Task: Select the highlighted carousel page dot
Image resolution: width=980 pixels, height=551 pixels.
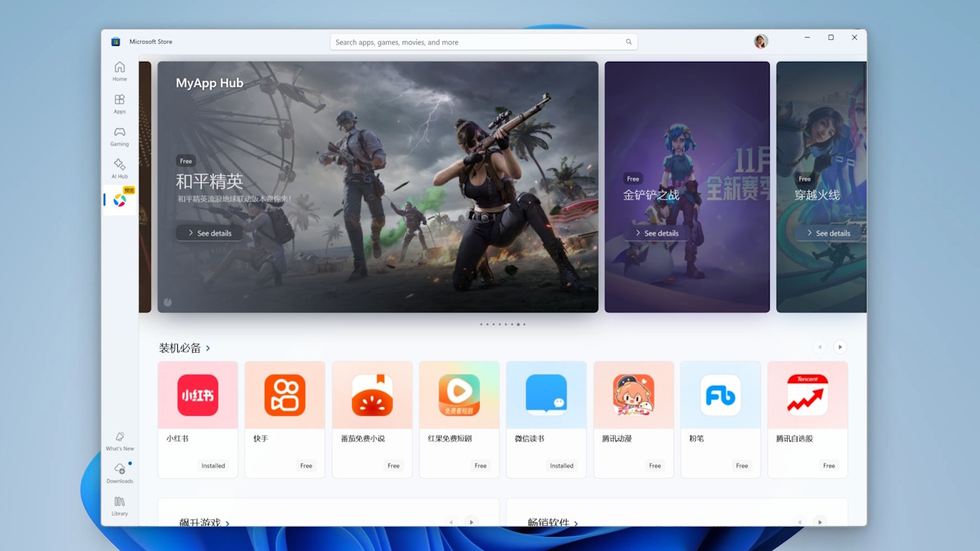Action: (518, 324)
